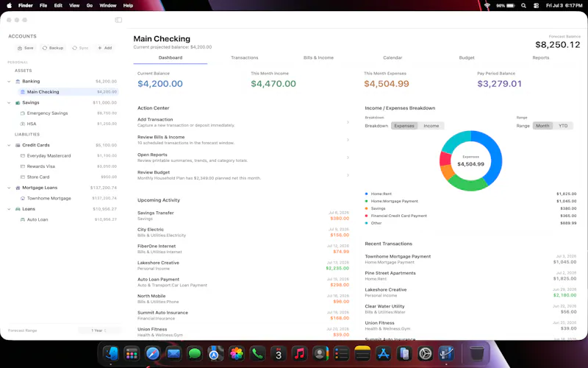Select the Store Card account
The width and height of the screenshot is (588, 368).
(68, 177)
